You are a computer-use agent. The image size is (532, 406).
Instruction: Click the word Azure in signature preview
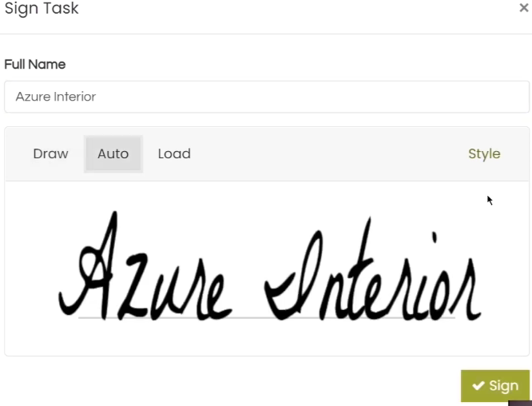145,266
